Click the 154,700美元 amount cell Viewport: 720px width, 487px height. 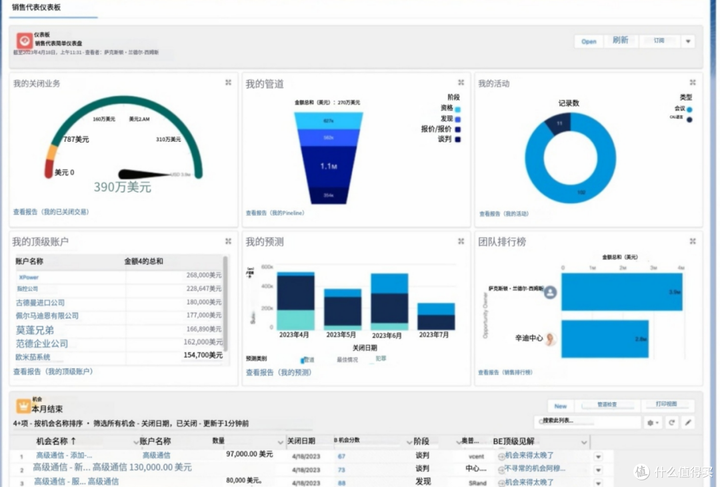pyautogui.click(x=202, y=355)
